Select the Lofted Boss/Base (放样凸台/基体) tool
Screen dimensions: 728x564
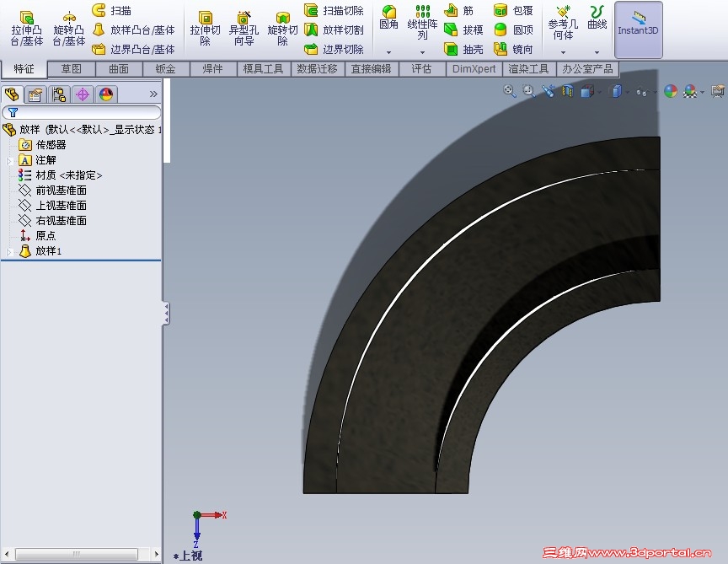pyautogui.click(x=133, y=30)
